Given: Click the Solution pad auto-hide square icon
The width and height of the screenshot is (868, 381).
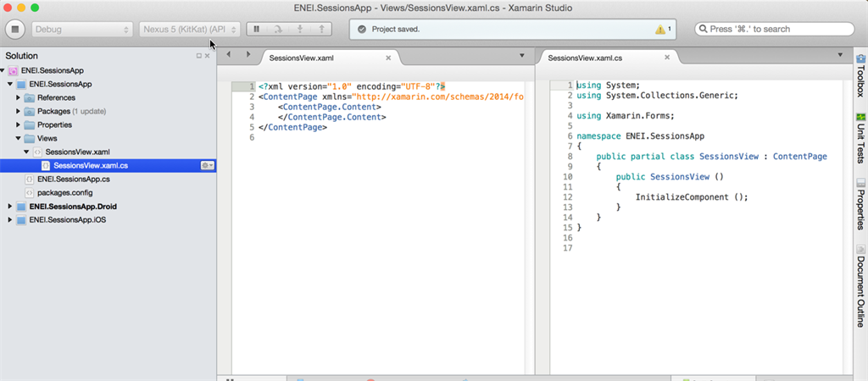Looking at the screenshot, I should [198, 56].
